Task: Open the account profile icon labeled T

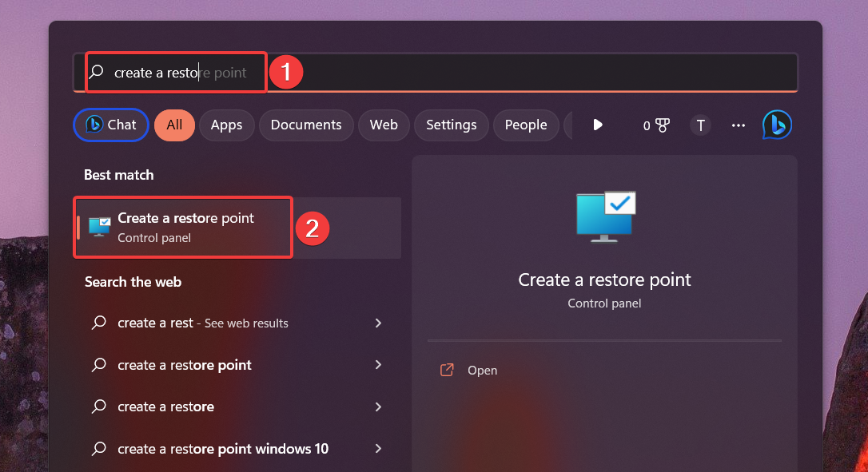Action: pyautogui.click(x=700, y=125)
